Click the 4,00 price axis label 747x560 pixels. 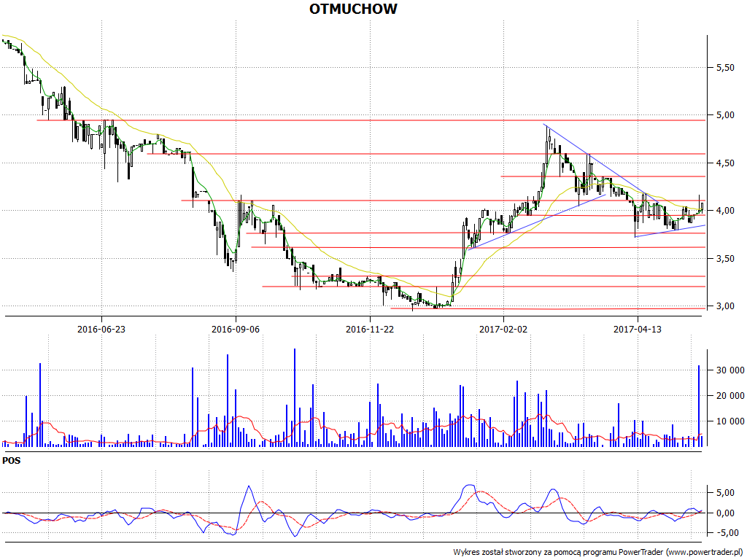tap(724, 211)
